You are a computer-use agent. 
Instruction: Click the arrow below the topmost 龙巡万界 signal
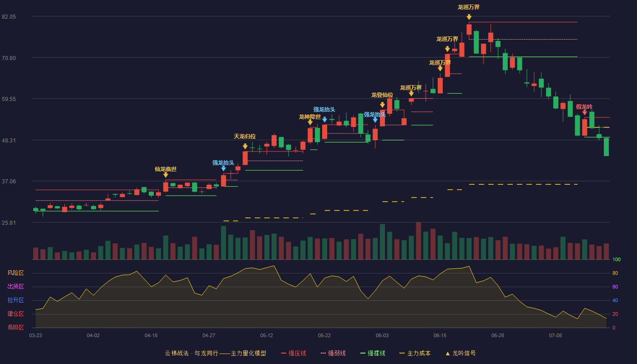click(469, 17)
